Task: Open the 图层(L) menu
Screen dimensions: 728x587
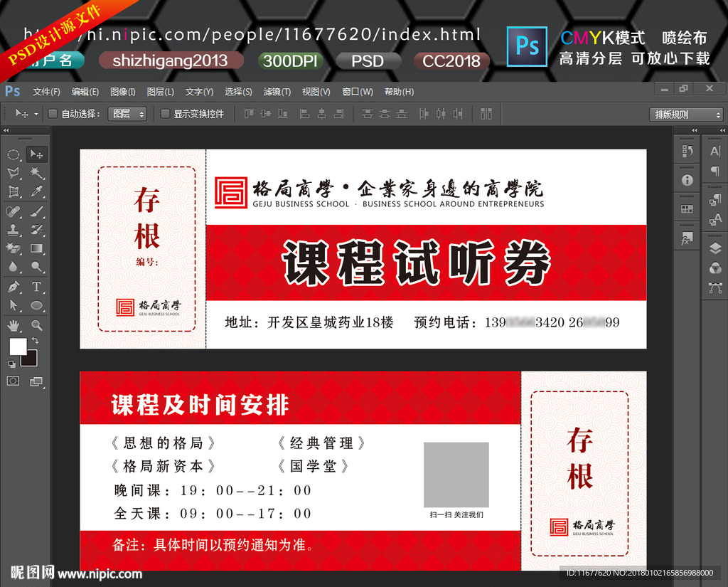Action: [160, 92]
